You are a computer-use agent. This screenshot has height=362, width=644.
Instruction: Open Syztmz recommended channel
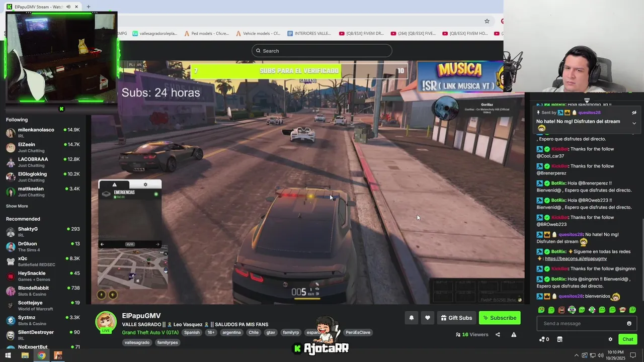click(x=43, y=320)
